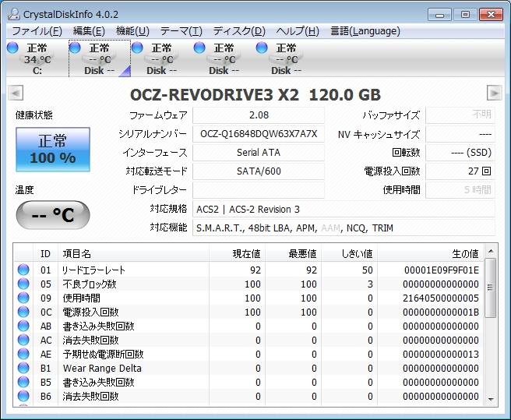Click status orb of row AB 書き込み失敗回数
Viewport: 511px width, 420px height.
coord(23,326)
